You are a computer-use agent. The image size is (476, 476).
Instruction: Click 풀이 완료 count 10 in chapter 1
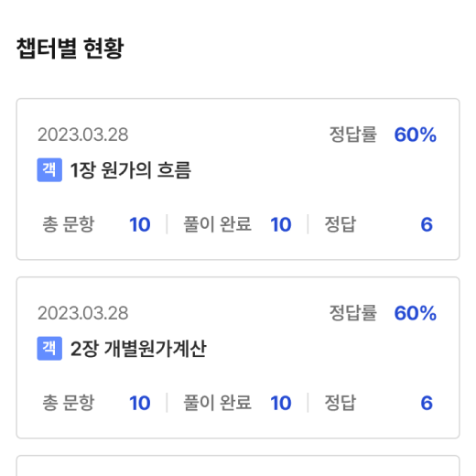(x=281, y=224)
